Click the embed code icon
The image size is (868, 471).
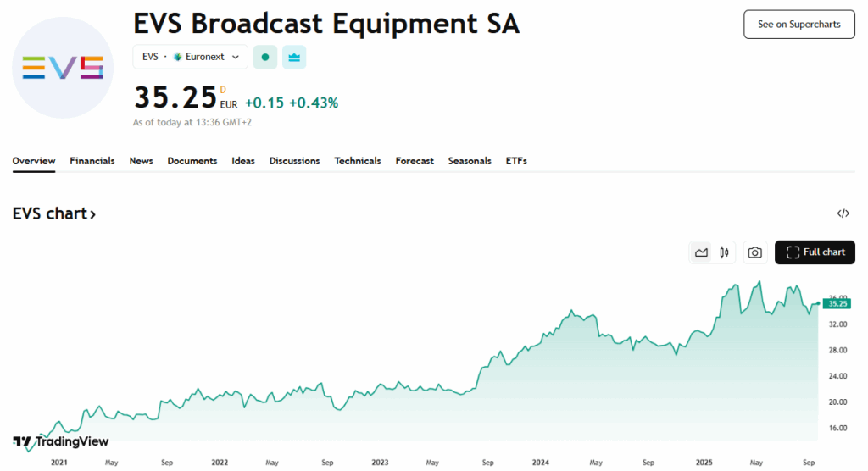843,213
